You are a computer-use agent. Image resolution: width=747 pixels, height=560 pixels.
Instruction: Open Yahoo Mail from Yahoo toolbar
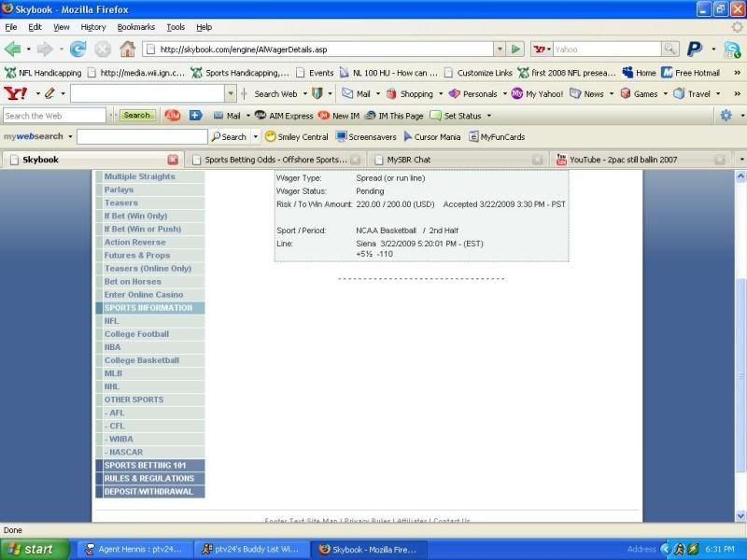[x=357, y=94]
